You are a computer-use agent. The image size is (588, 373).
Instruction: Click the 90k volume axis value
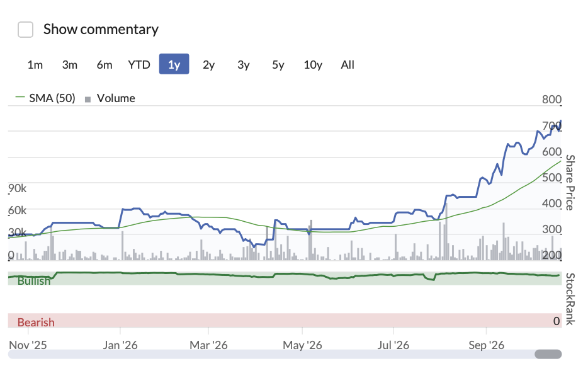click(18, 188)
